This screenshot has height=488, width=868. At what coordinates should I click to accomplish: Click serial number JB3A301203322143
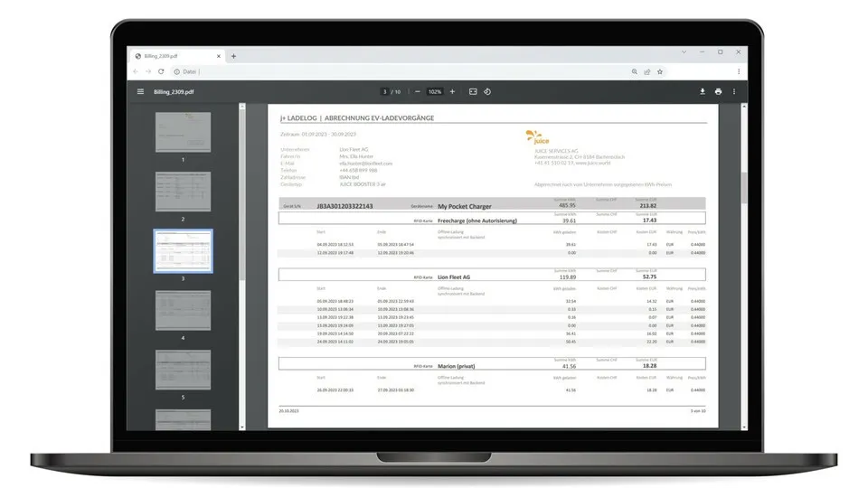tap(344, 206)
